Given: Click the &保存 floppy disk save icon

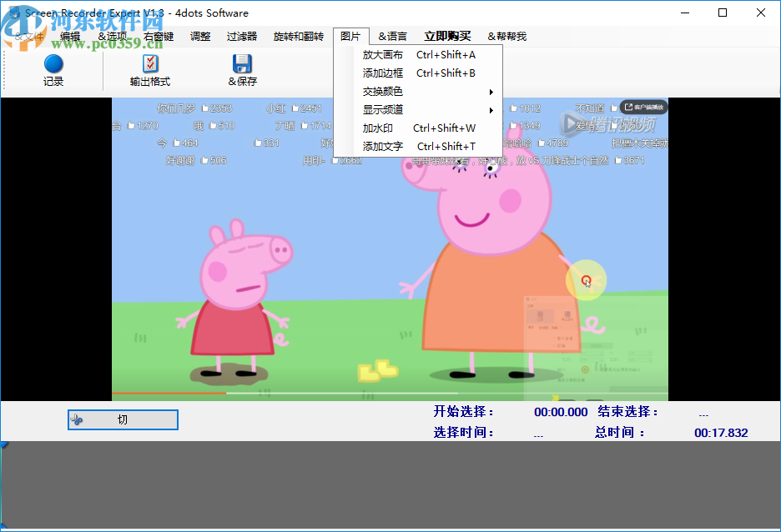Looking at the screenshot, I should (x=242, y=63).
